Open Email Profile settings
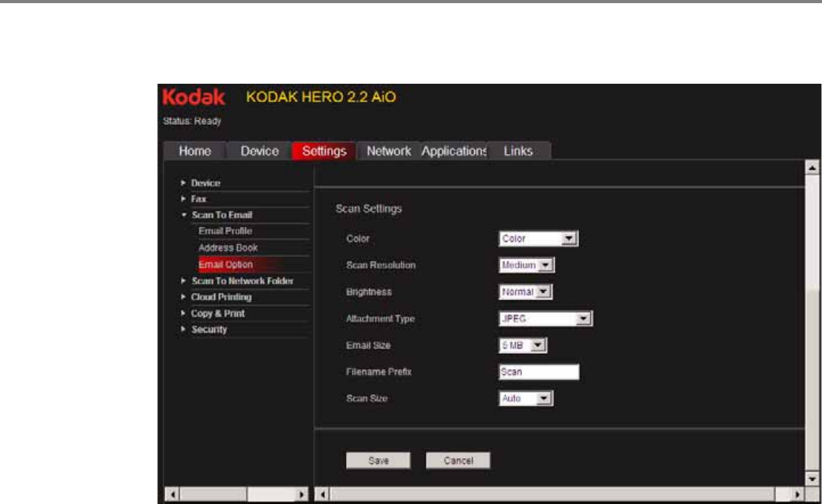This screenshot has width=822, height=504. pos(225,231)
